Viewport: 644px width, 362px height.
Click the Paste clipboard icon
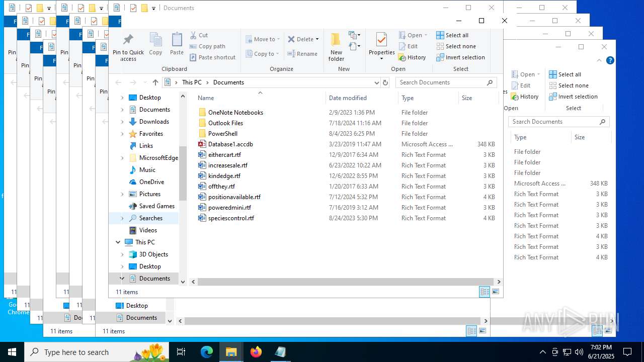177,40
